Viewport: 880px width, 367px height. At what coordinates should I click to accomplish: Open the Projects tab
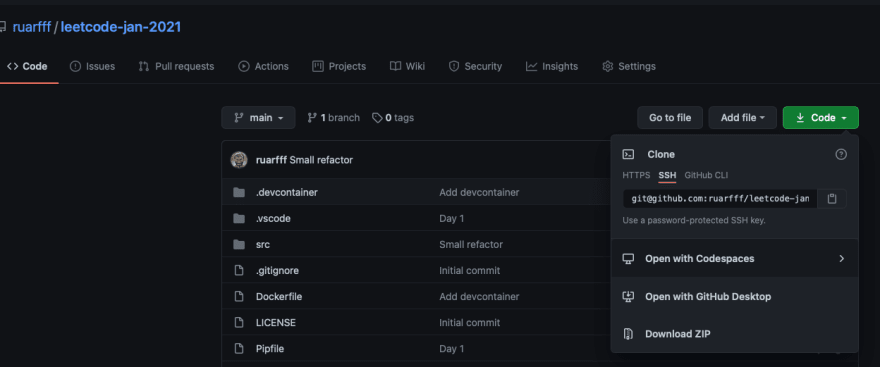(x=339, y=66)
